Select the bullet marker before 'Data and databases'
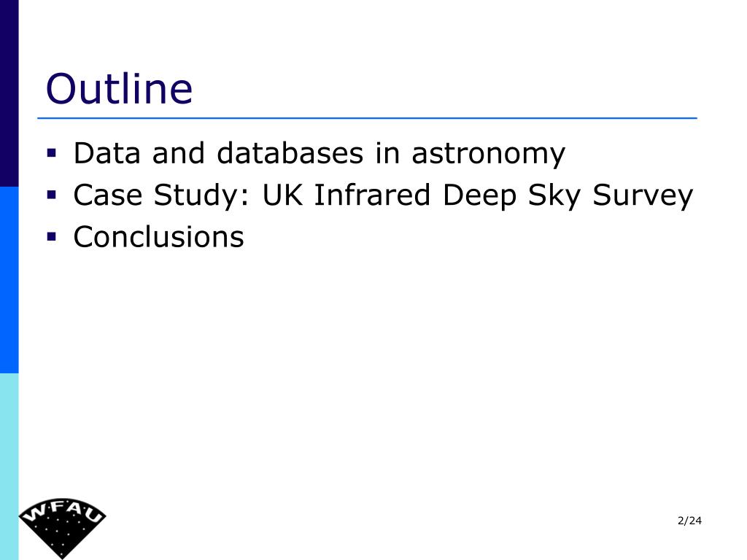This screenshot has width=747, height=560. click(x=52, y=153)
